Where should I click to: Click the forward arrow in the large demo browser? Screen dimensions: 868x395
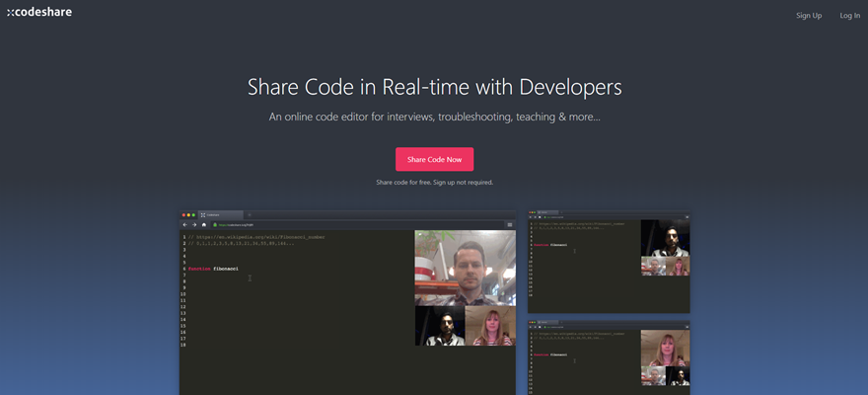point(193,225)
